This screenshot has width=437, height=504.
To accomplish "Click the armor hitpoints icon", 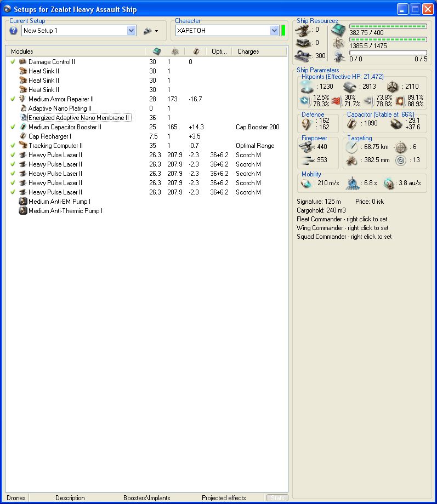I will (350, 87).
